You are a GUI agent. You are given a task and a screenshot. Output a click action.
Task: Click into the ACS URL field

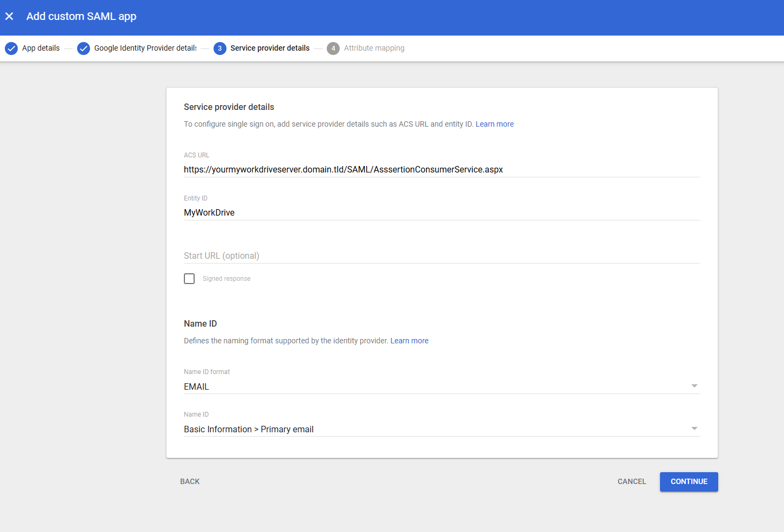tap(441, 169)
